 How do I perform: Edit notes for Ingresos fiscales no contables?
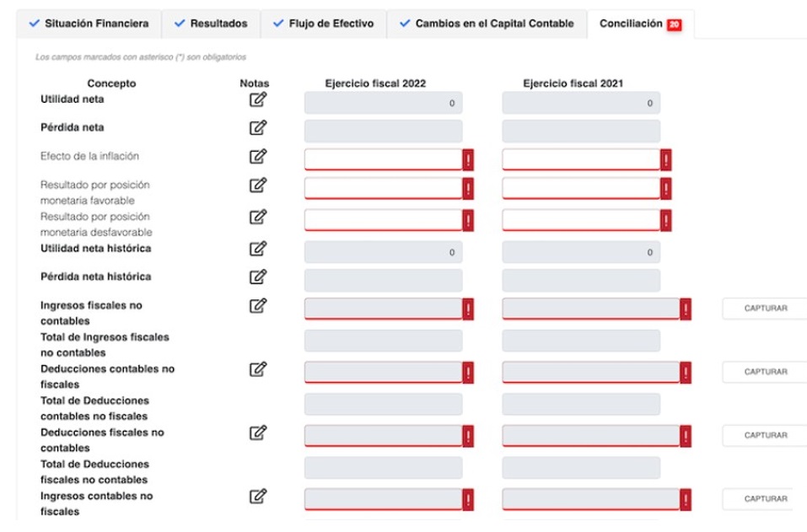point(258,305)
